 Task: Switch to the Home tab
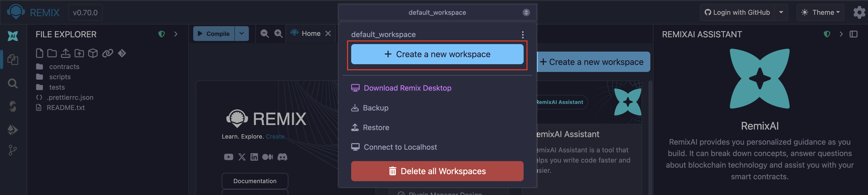pyautogui.click(x=311, y=33)
